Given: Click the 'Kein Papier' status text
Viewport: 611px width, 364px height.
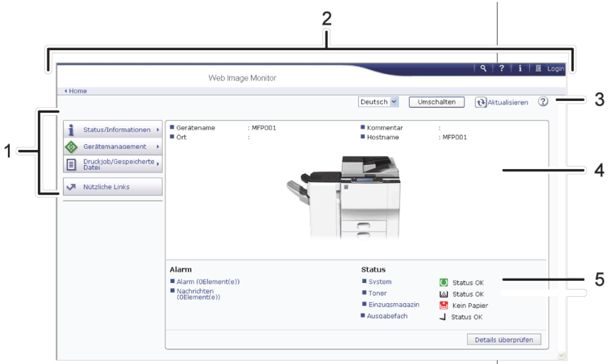Looking at the screenshot, I should (x=470, y=306).
